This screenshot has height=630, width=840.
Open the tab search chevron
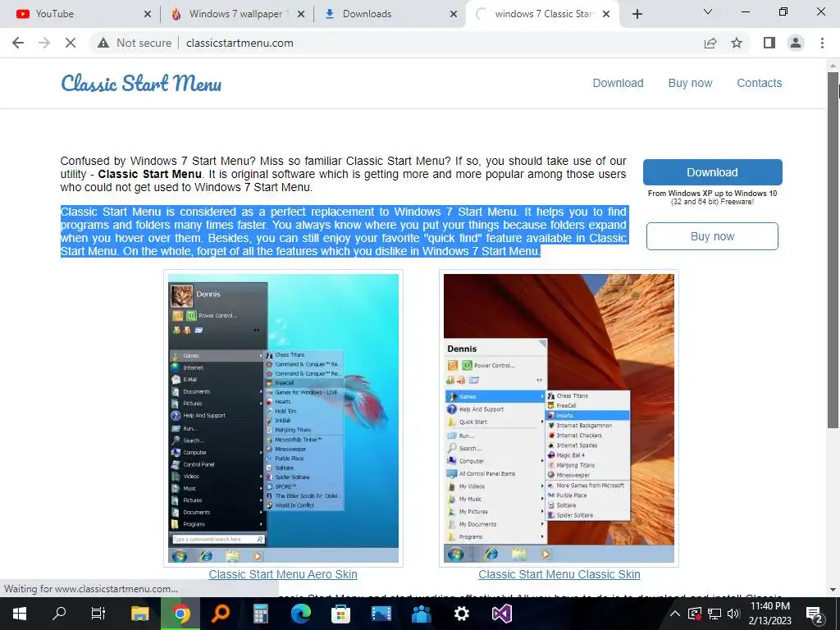tap(708, 11)
